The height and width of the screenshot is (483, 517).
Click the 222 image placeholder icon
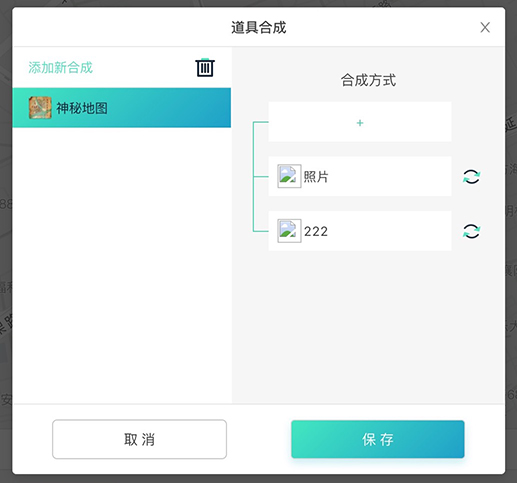pyautogui.click(x=289, y=231)
